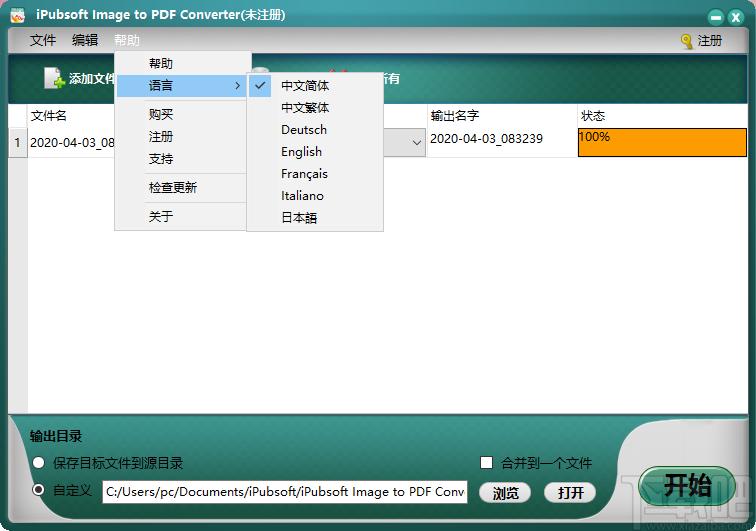Viewport: 756px width, 531px height.
Task: Switch language to 日本語
Action: tap(315, 218)
